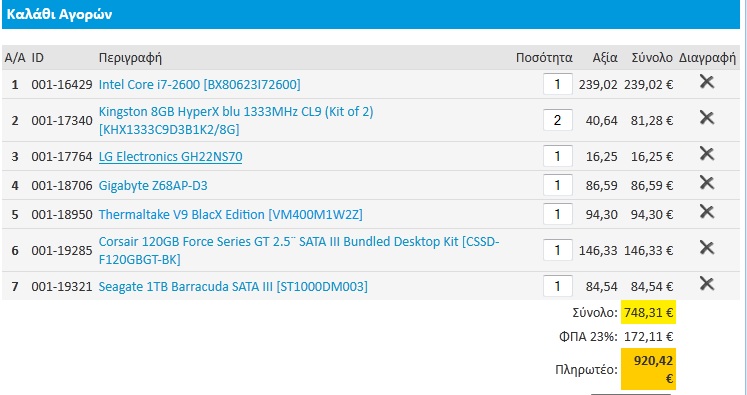
Task: Remove Gigabyte Z68AP-D3 from cart
Action: pos(707,182)
